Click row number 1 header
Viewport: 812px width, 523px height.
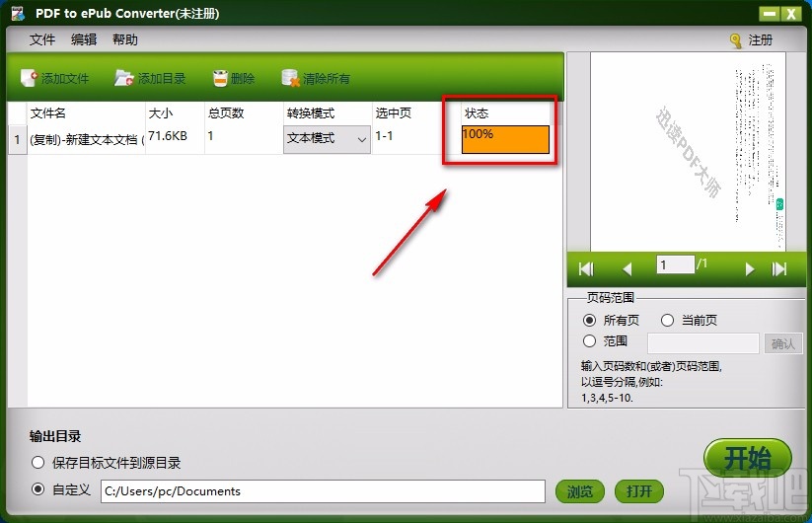click(17, 139)
